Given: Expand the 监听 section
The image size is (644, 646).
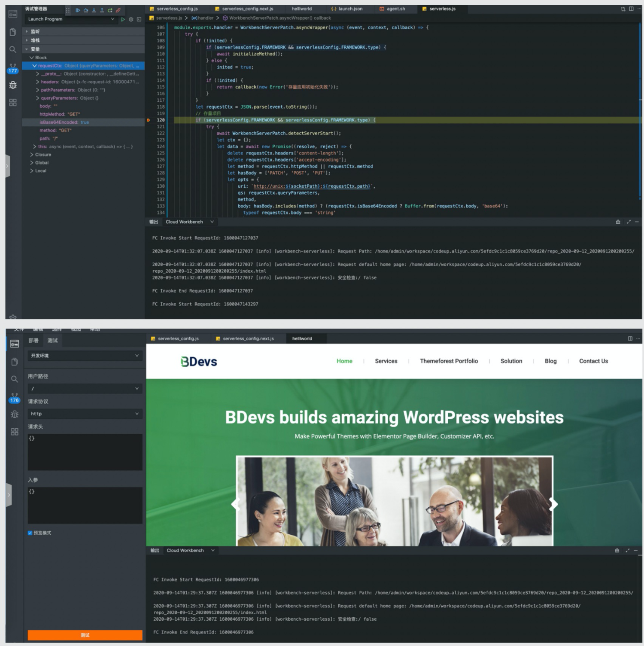Looking at the screenshot, I should (x=83, y=31).
